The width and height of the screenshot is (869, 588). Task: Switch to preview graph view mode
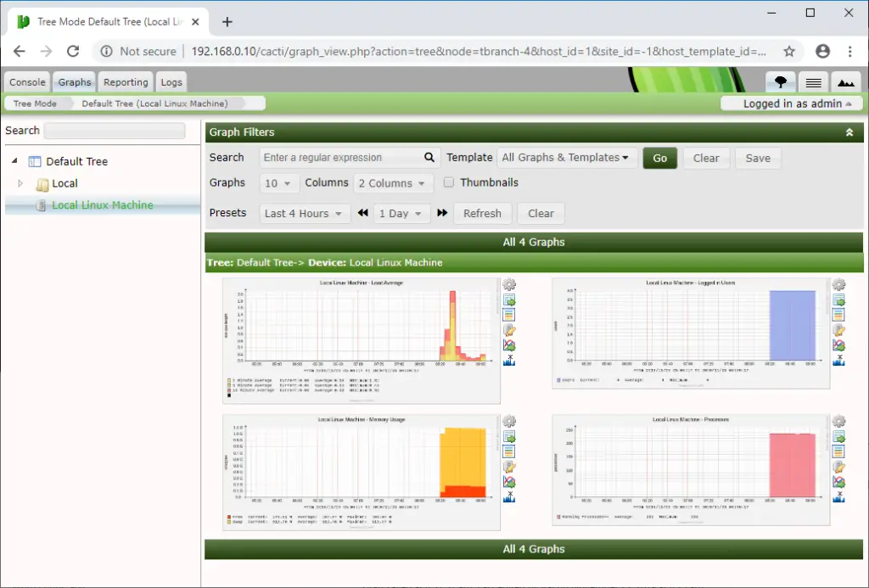846,81
